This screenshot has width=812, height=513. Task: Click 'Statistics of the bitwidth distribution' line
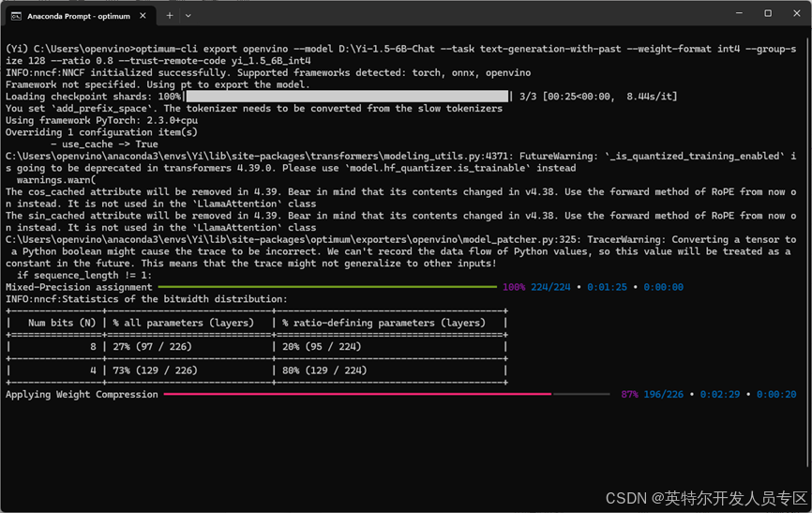(x=146, y=299)
